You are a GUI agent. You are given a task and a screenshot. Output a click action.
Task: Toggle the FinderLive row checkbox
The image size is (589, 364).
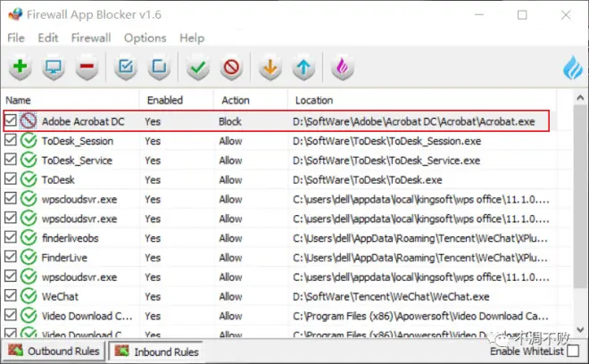tap(11, 257)
